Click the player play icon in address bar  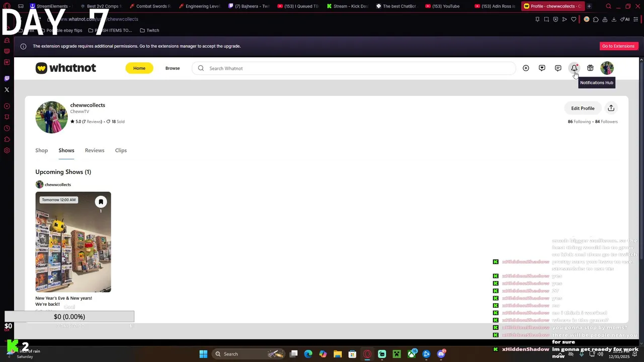(565, 19)
